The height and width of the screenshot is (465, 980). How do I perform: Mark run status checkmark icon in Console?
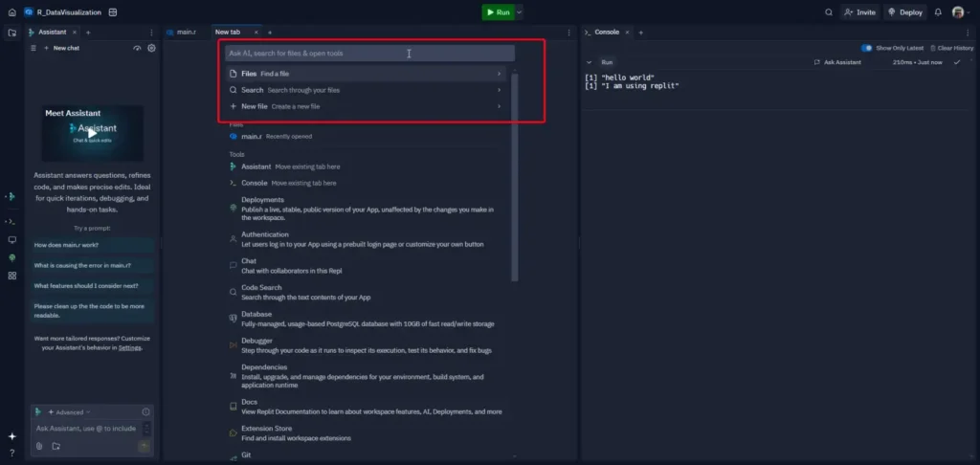click(957, 62)
